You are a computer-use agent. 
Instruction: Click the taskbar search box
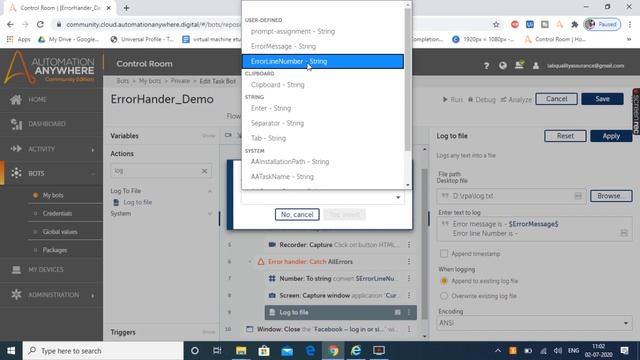coord(103,351)
